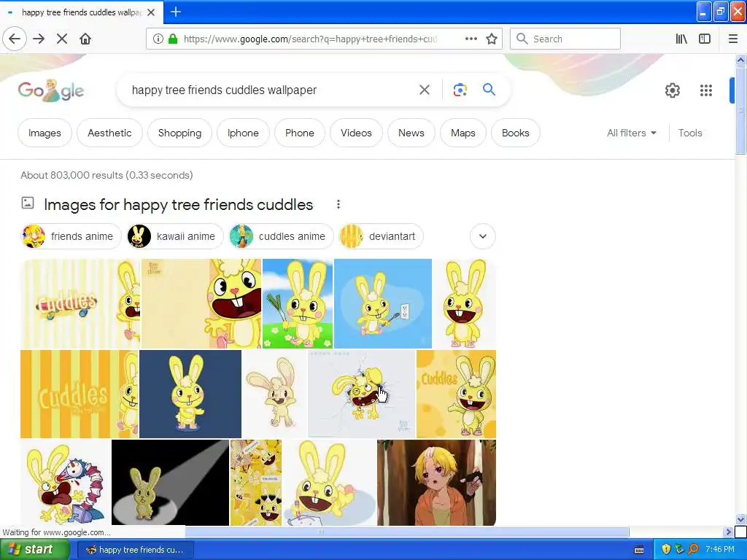Screen dimensions: 747x560
Task: Stop loading the page
Action: pos(62,39)
